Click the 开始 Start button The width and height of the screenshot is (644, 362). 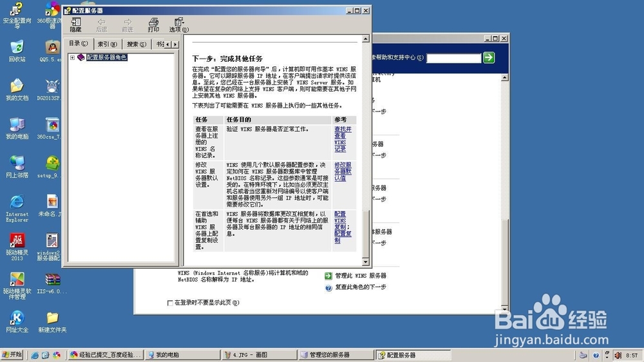[12, 355]
